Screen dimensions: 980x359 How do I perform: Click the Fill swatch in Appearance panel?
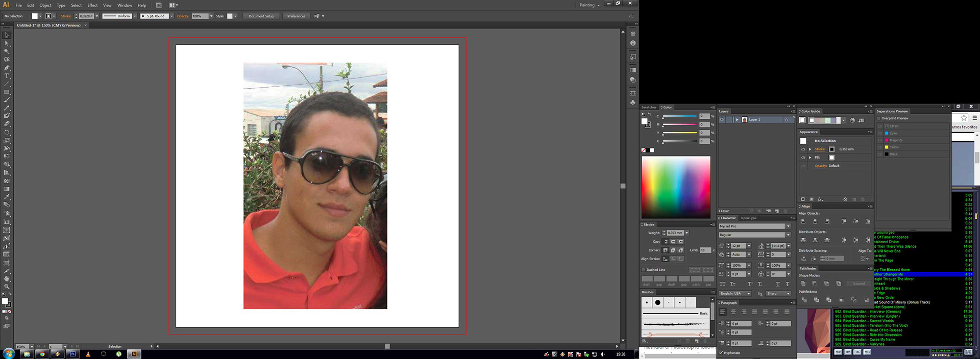[831, 158]
